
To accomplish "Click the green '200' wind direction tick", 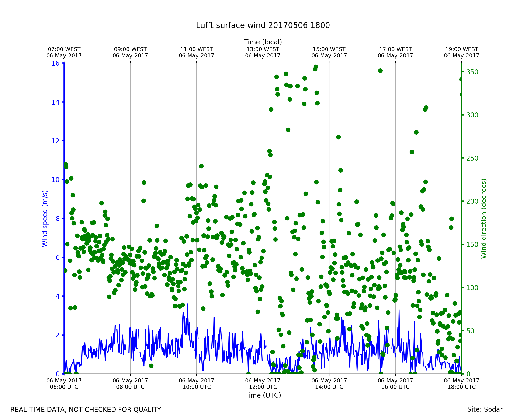I will (x=472, y=202).
